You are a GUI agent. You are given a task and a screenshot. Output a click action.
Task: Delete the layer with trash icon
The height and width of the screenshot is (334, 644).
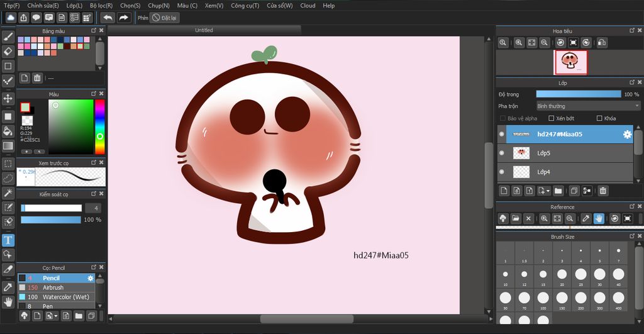pos(603,191)
